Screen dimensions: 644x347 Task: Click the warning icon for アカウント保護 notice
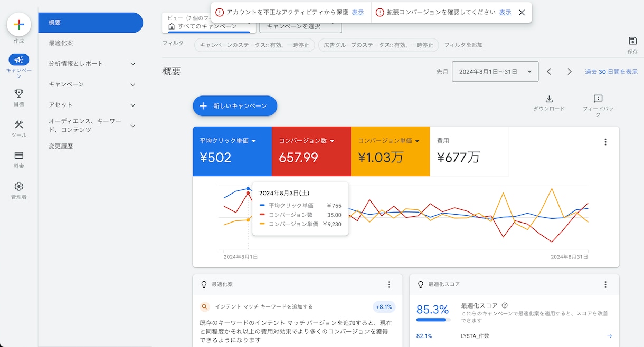220,12
